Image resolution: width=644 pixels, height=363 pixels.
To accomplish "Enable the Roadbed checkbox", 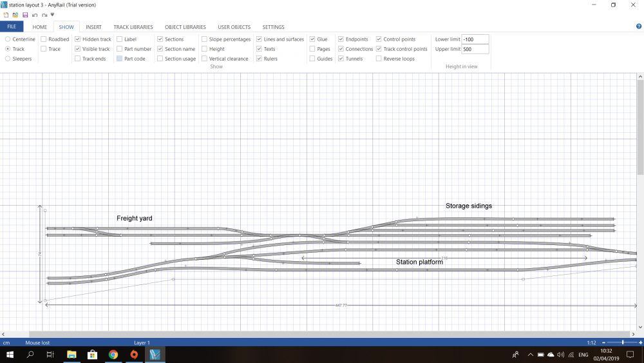I will coord(44,39).
